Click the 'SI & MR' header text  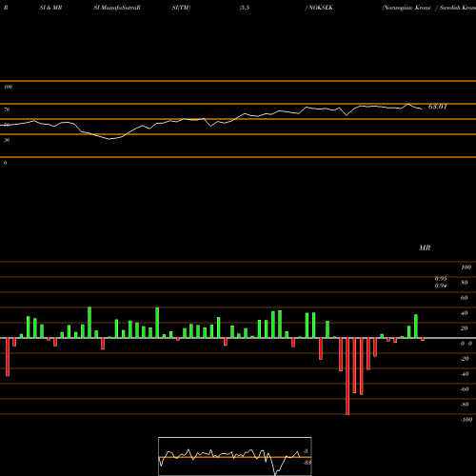click(x=50, y=8)
